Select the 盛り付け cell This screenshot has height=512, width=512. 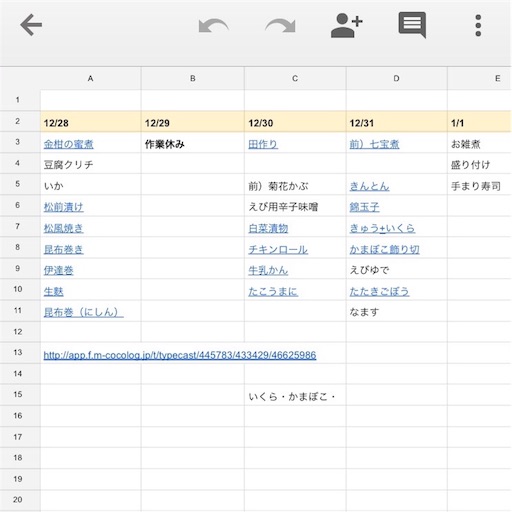pyautogui.click(x=480, y=164)
